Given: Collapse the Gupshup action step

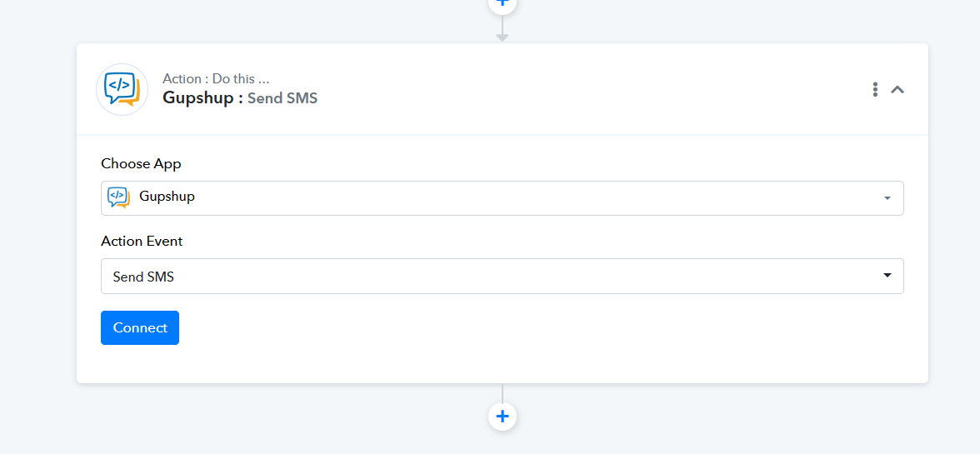Looking at the screenshot, I should 897,89.
